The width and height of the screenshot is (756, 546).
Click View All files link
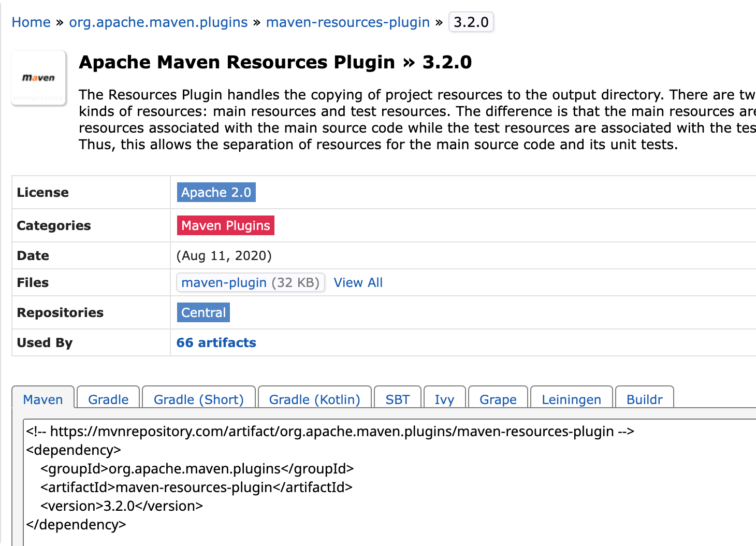(358, 282)
